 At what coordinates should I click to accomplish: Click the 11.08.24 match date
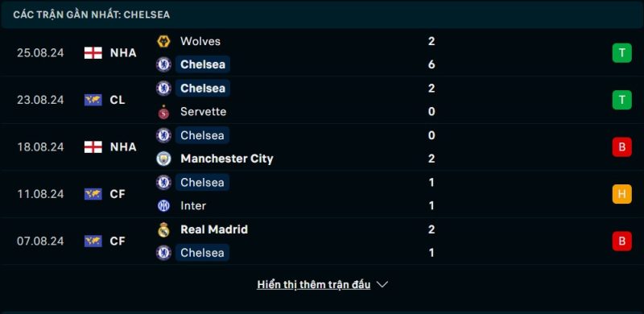point(40,194)
